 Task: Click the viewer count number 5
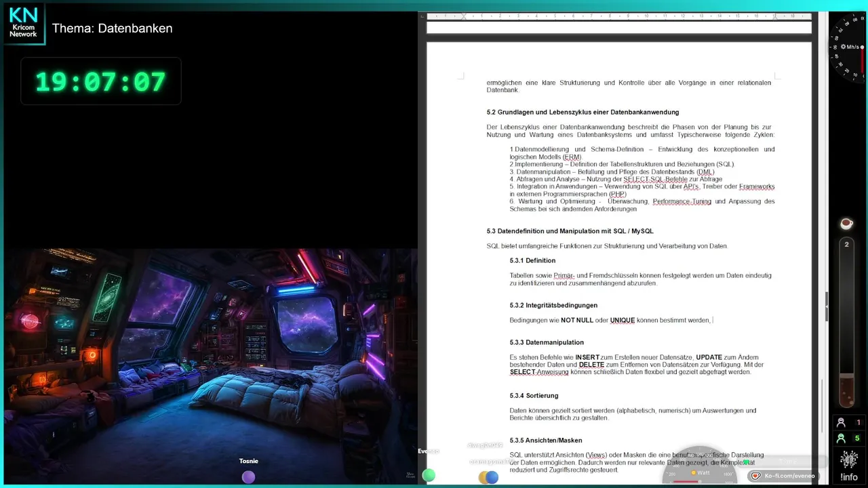pyautogui.click(x=857, y=439)
